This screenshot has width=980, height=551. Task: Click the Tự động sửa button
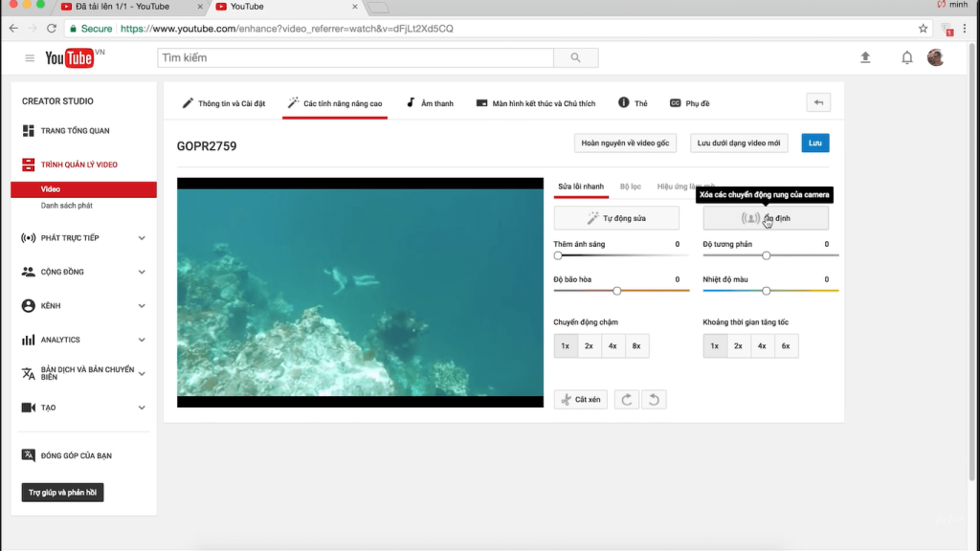click(616, 218)
